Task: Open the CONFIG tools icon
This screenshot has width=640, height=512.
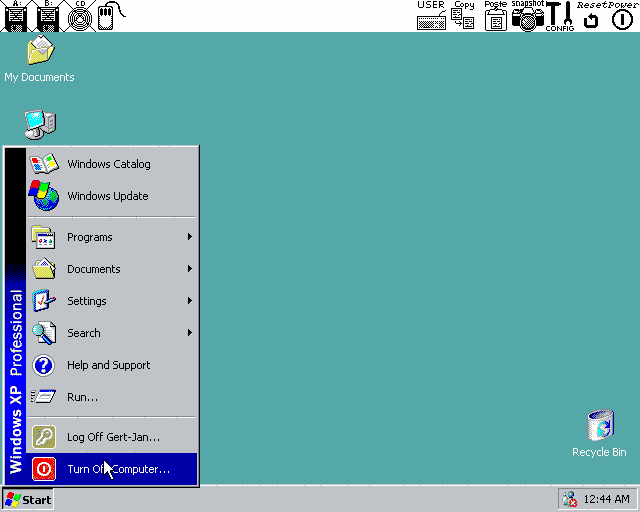Action: 560,16
